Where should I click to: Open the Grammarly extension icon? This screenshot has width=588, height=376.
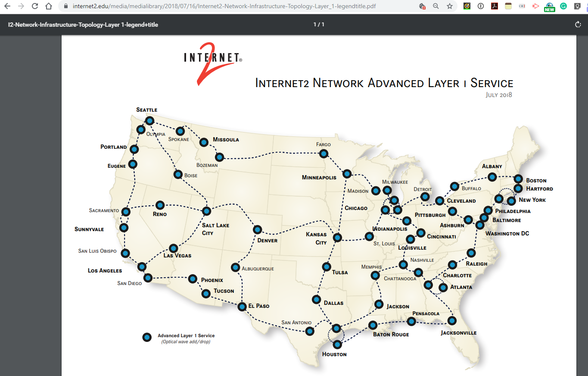563,6
